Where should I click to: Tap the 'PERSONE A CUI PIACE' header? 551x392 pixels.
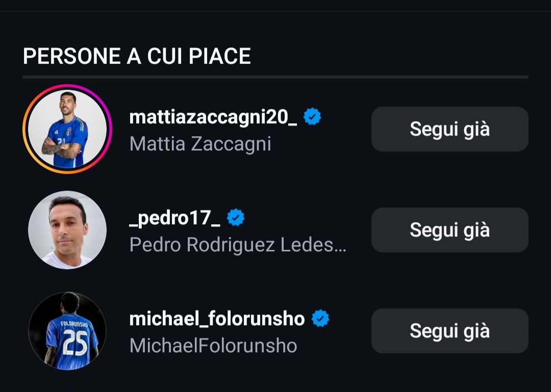pyautogui.click(x=137, y=56)
